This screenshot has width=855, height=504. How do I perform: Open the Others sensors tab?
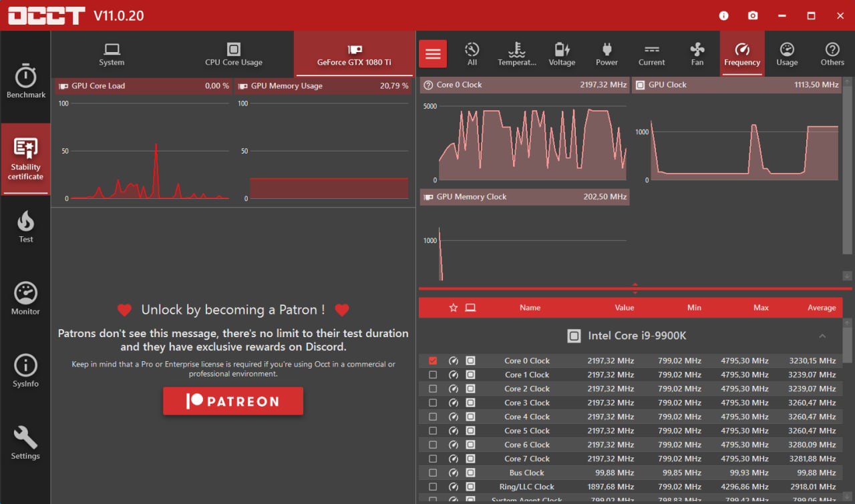point(832,54)
